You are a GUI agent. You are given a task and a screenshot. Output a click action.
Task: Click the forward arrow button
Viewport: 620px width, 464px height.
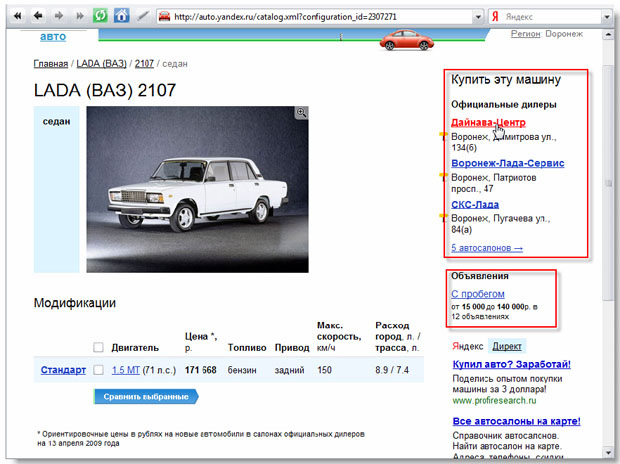point(59,16)
